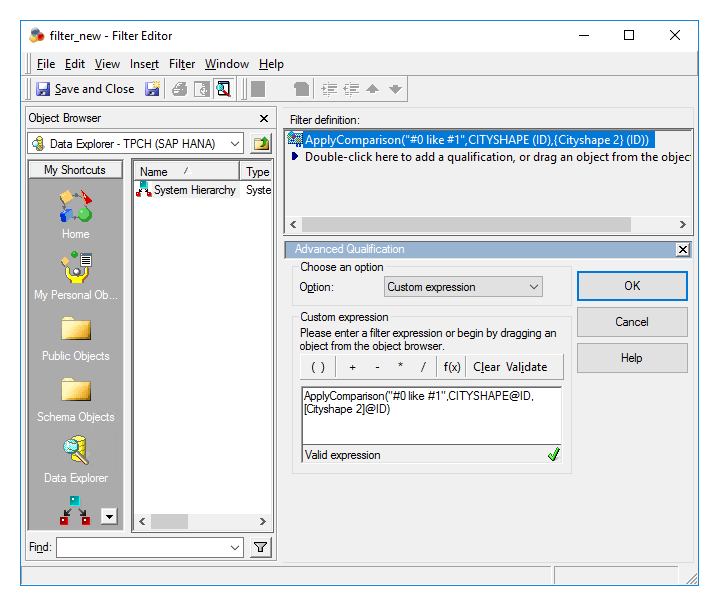The image size is (718, 611).
Task: Click the minus operator button
Action: [x=377, y=367]
